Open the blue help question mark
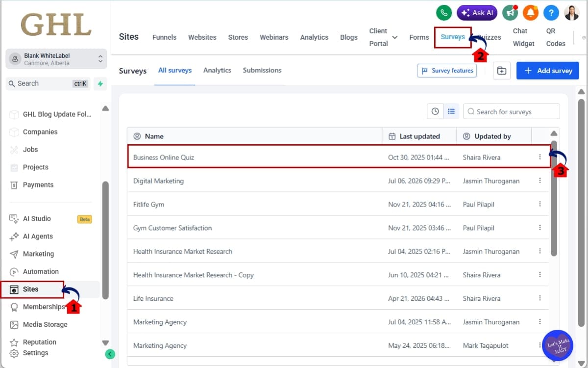Viewport: 588px width, 368px height. (551, 13)
